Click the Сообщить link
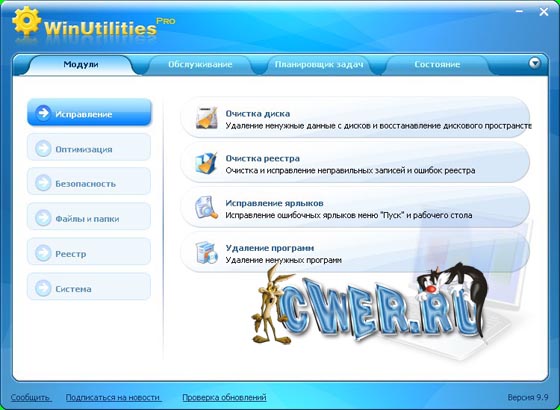Viewport: 560px width, 410px height. pyautogui.click(x=31, y=397)
